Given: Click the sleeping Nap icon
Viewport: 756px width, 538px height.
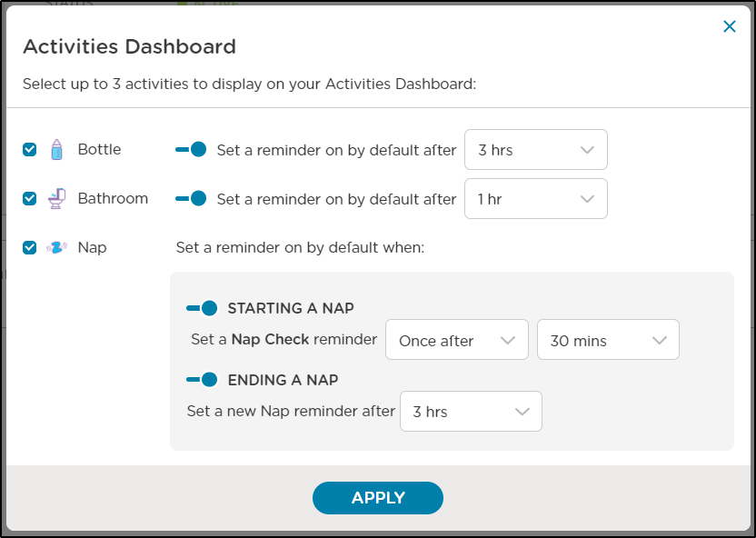Looking at the screenshot, I should (x=56, y=248).
